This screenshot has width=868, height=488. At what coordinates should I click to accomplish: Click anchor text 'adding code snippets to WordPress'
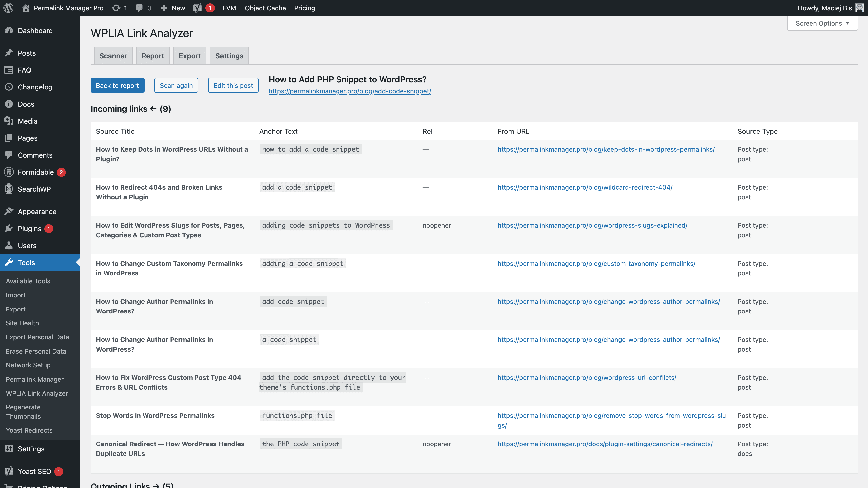point(326,225)
